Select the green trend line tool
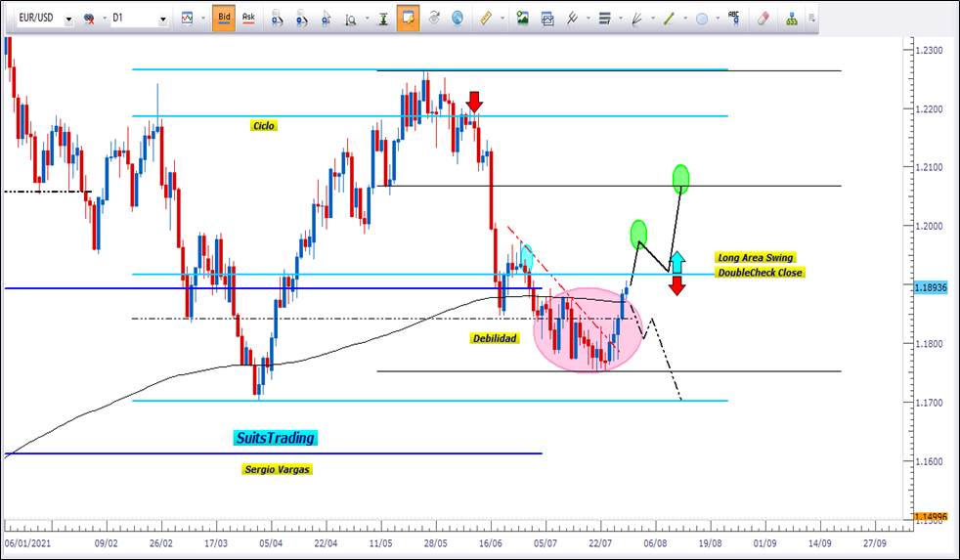 coord(669,18)
